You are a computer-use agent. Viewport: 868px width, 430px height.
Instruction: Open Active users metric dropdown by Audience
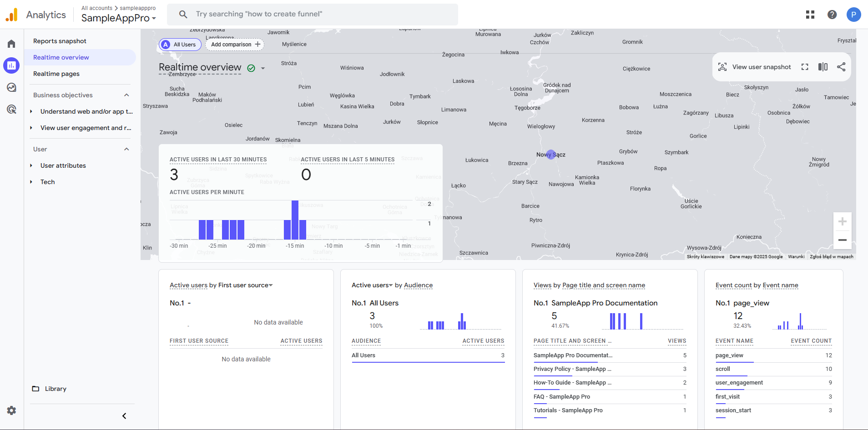372,285
